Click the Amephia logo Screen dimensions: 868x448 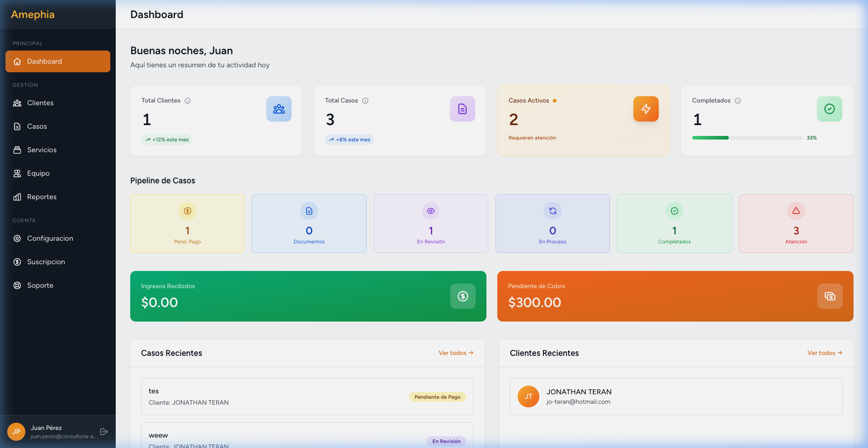[x=33, y=14]
